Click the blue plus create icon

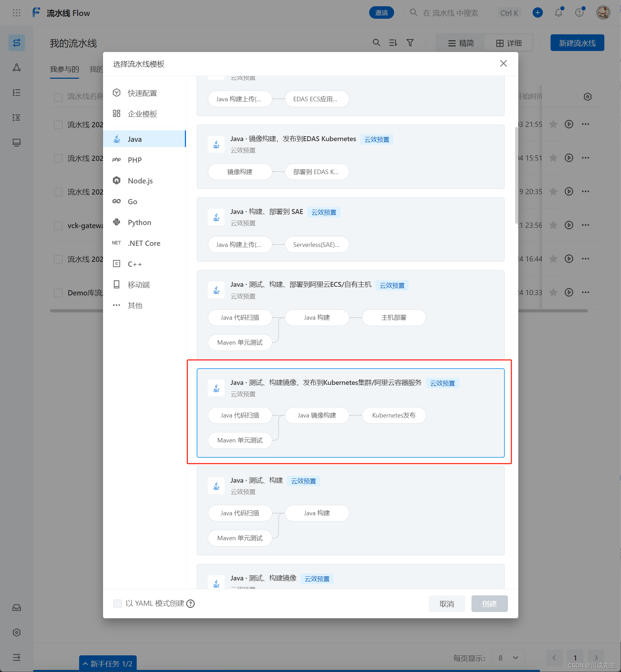click(538, 13)
